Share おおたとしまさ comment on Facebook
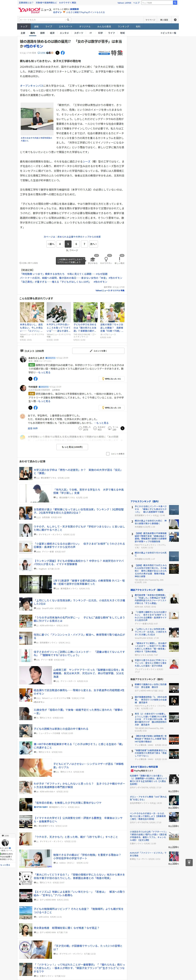The height and width of the screenshot is (980, 196). pyautogui.click(x=35, y=379)
